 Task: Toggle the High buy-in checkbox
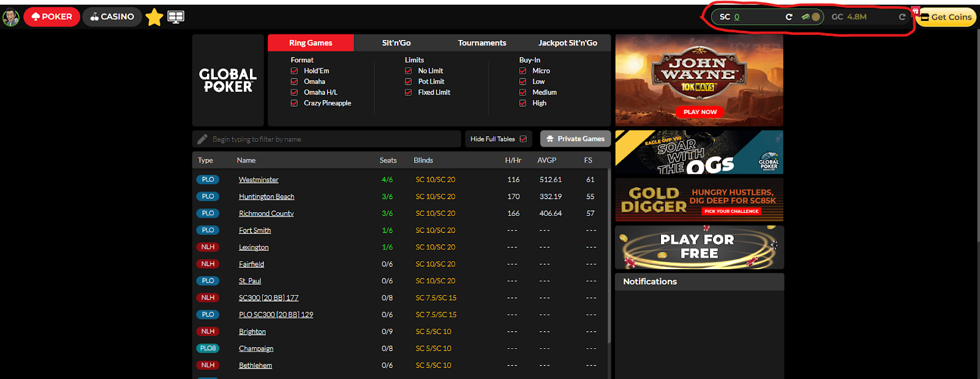point(523,103)
